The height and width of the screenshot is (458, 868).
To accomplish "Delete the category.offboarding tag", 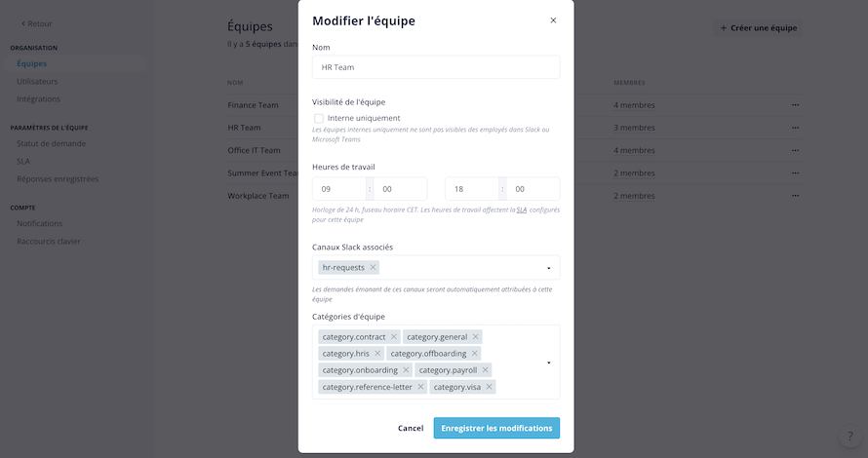I will 474,354.
